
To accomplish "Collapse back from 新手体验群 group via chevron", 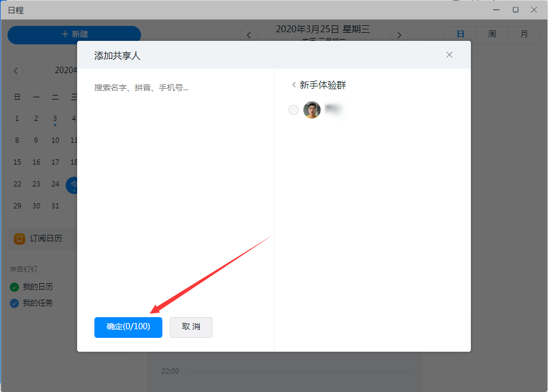I will pyautogui.click(x=294, y=83).
